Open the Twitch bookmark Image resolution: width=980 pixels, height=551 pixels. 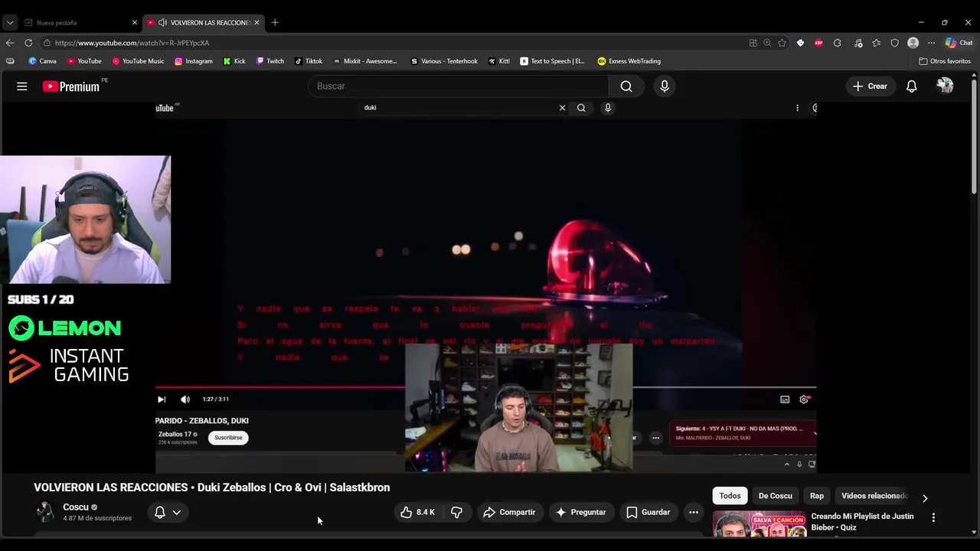(270, 61)
